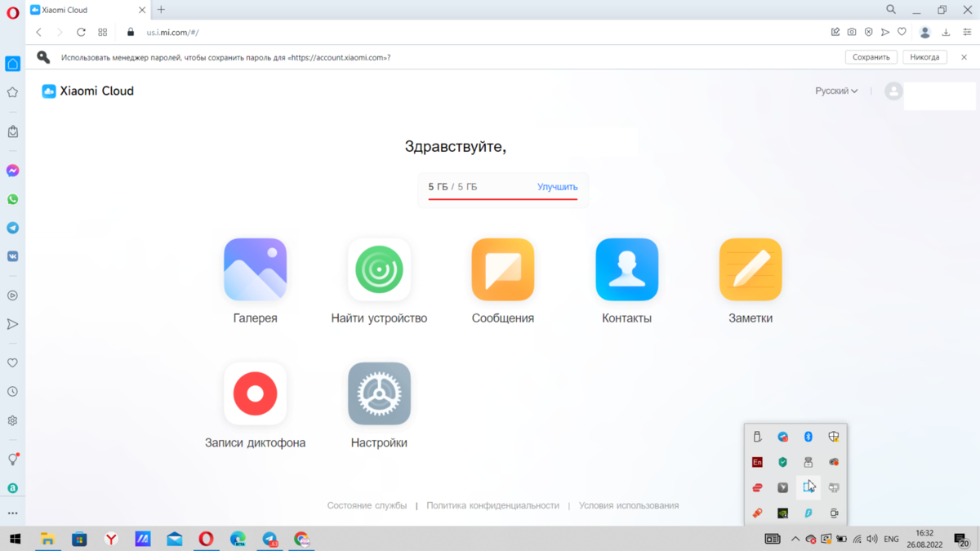Viewport: 980px width, 551px height.
Task: Open File Explorer from taskbar
Action: tap(47, 539)
